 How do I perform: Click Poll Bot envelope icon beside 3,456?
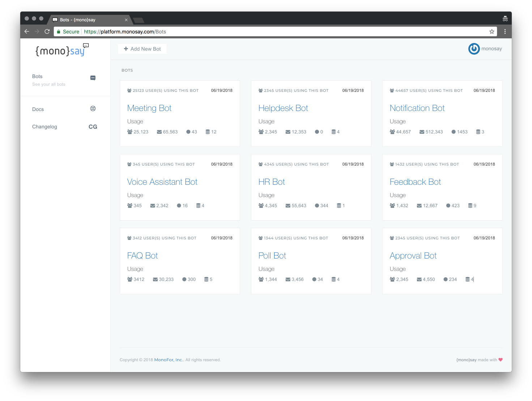(x=288, y=280)
